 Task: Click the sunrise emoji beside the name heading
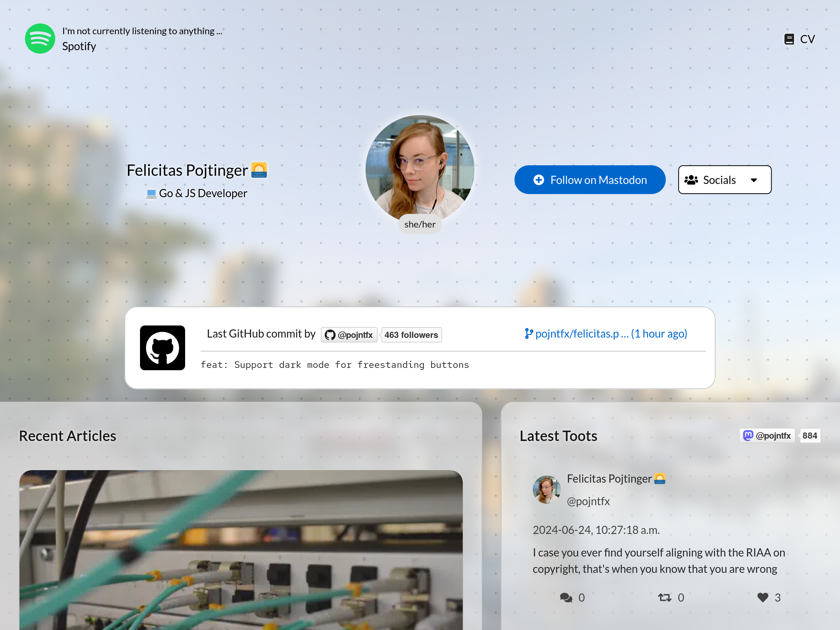click(259, 170)
